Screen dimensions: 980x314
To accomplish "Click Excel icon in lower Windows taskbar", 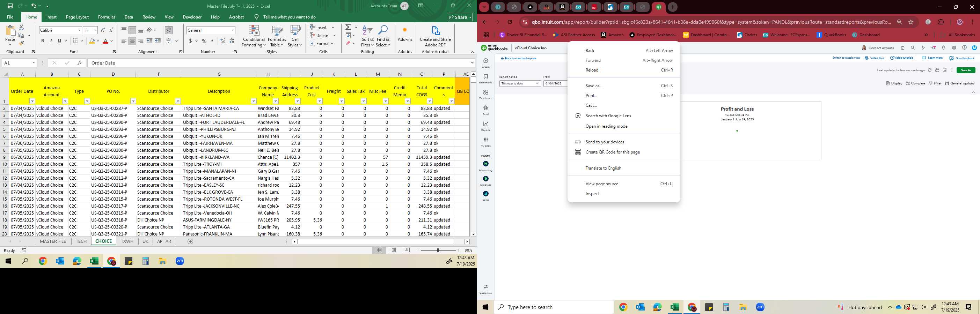I will pyautogui.click(x=674, y=307).
